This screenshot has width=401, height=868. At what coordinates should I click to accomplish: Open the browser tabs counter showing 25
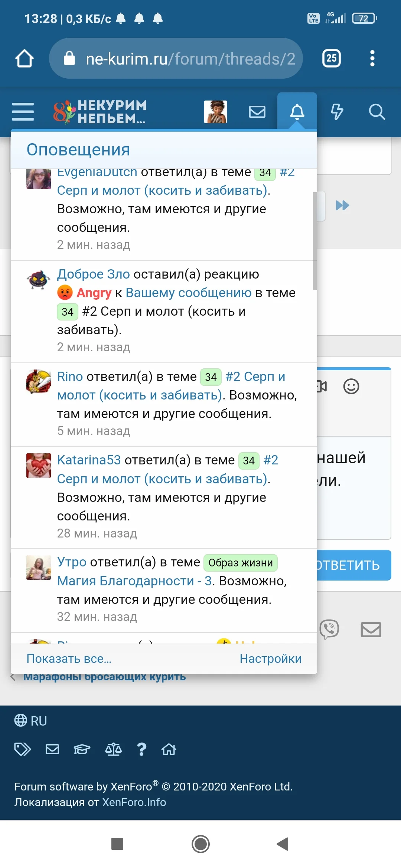pyautogui.click(x=332, y=58)
